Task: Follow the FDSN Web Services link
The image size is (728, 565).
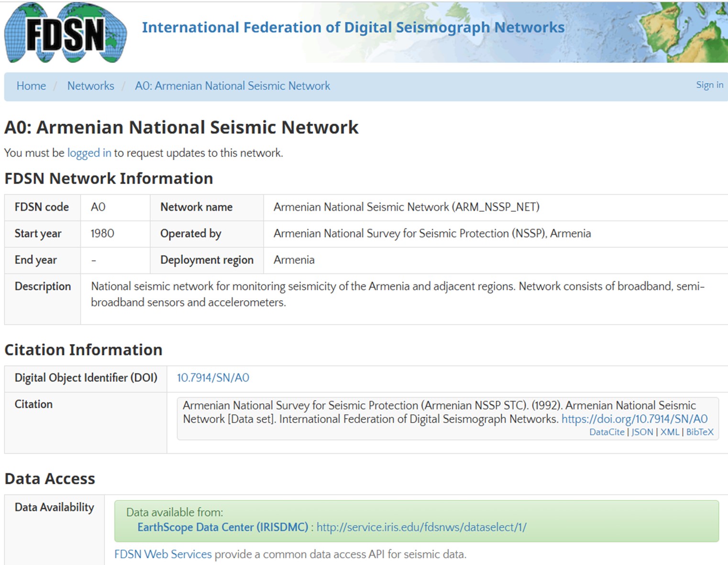Action: point(163,554)
